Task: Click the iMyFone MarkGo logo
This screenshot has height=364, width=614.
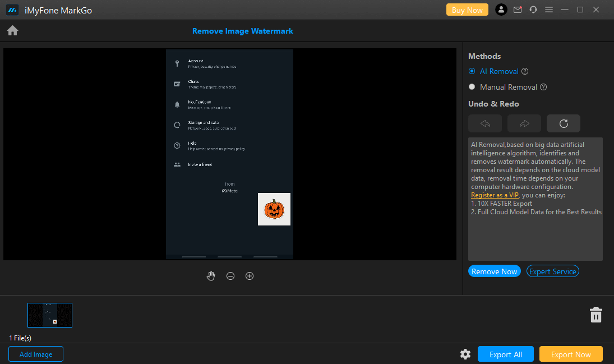Action: [12, 10]
